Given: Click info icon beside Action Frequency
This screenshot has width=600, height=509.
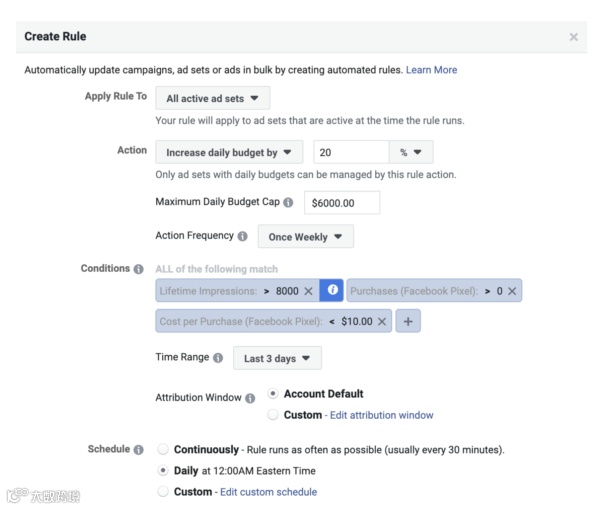Looking at the screenshot, I should tap(242, 237).
